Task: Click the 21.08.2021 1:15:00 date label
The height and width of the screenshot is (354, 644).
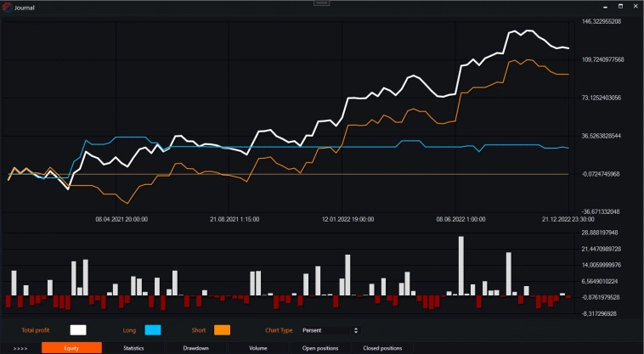Action: click(234, 219)
